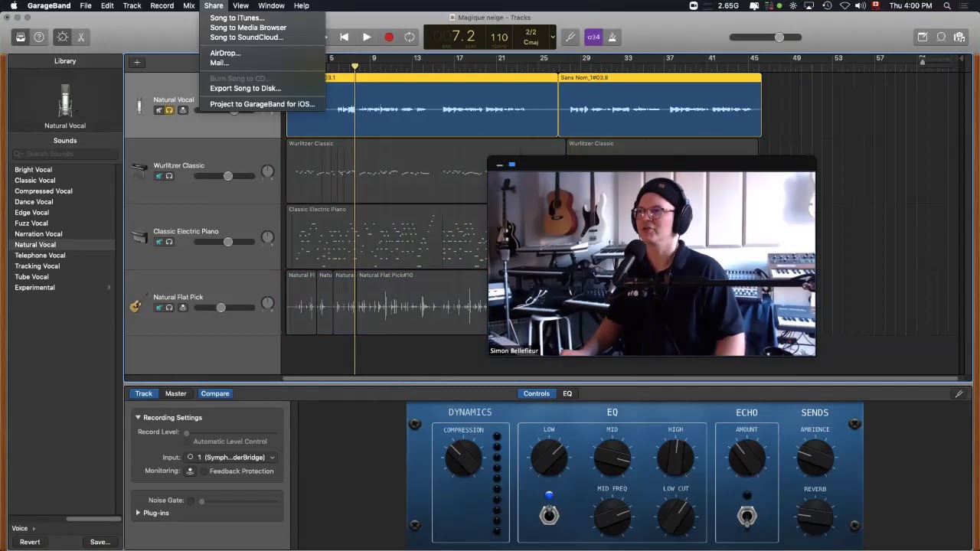
Task: Tick the Automatic Level Control checkbox
Action: pos(188,442)
